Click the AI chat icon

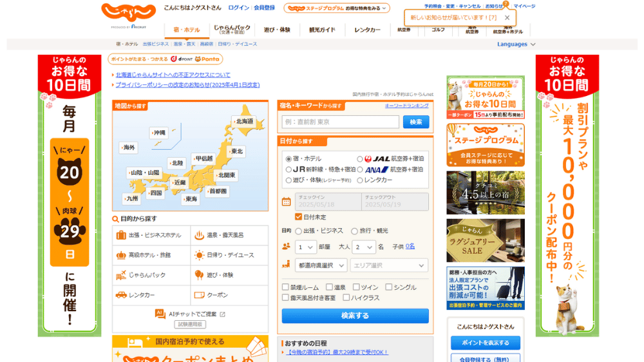point(160,314)
